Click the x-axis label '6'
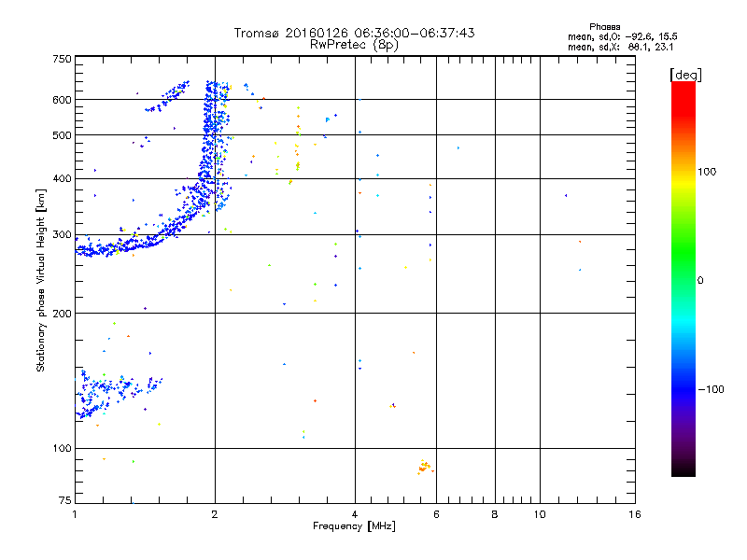The width and height of the screenshot is (747, 560). coord(436,514)
